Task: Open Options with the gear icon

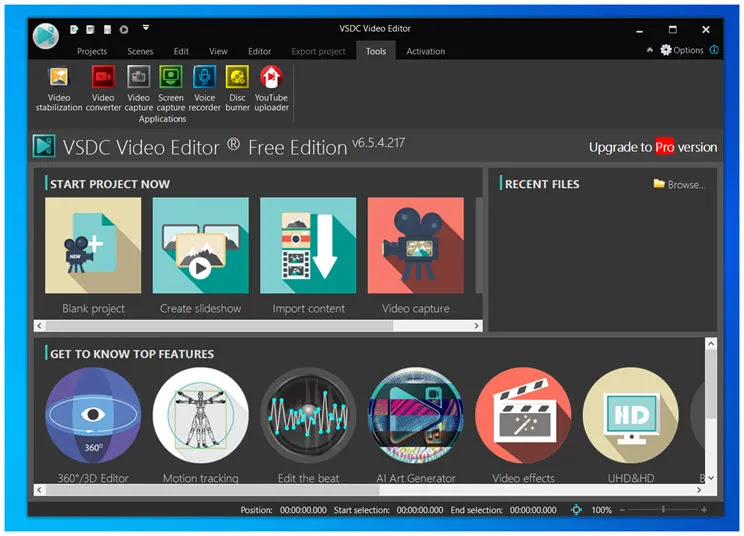Action: [x=681, y=50]
